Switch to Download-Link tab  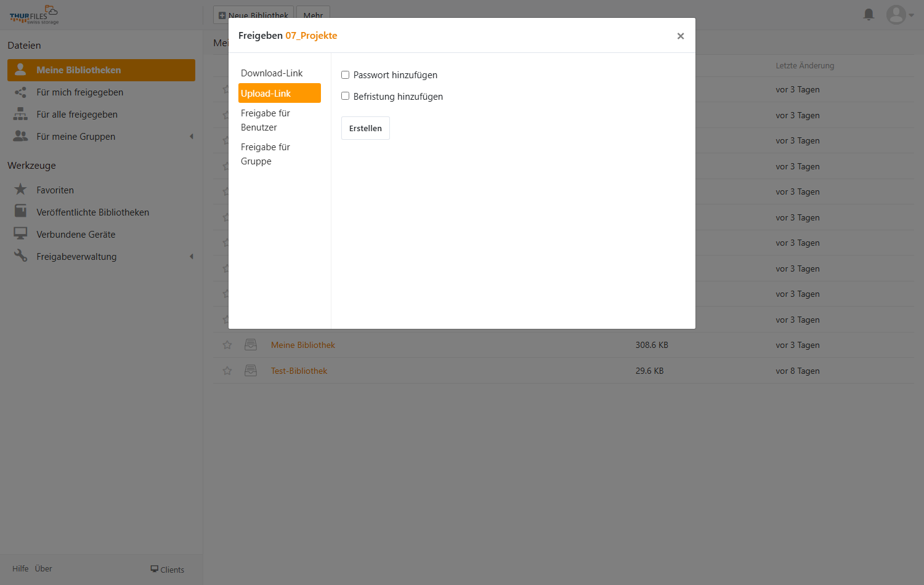[280, 73]
